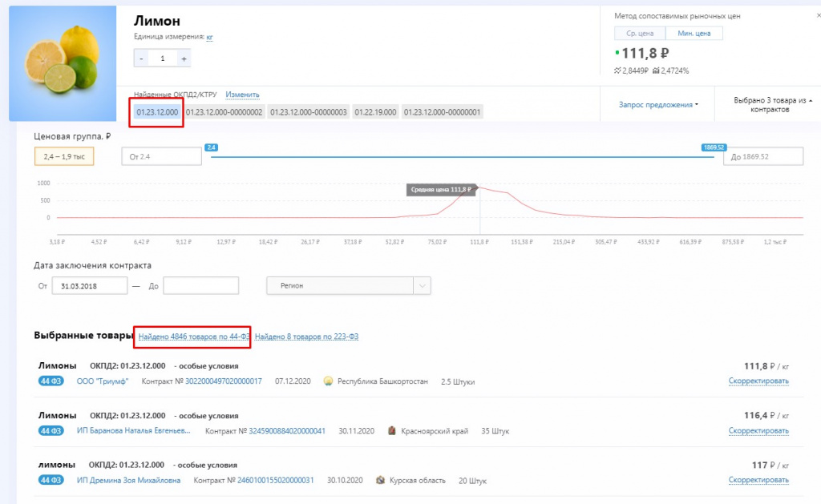Increase quantity with the plus button

tap(184, 58)
